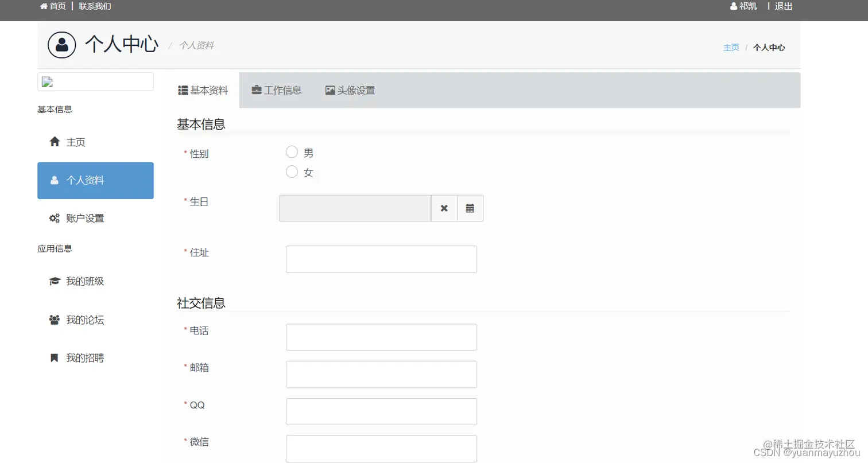Click the 微信 field label
The width and height of the screenshot is (868, 463).
(x=199, y=442)
